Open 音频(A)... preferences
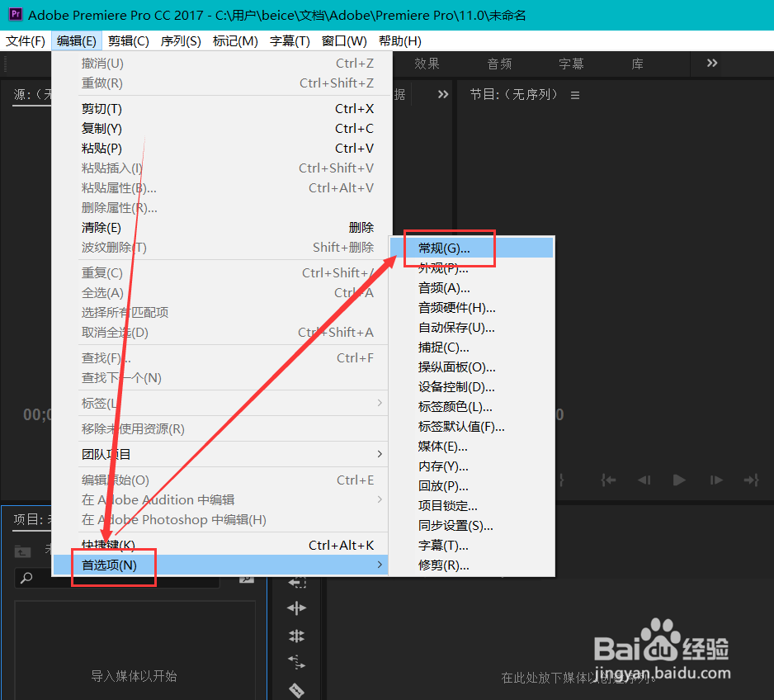This screenshot has height=700, width=774. [x=472, y=288]
